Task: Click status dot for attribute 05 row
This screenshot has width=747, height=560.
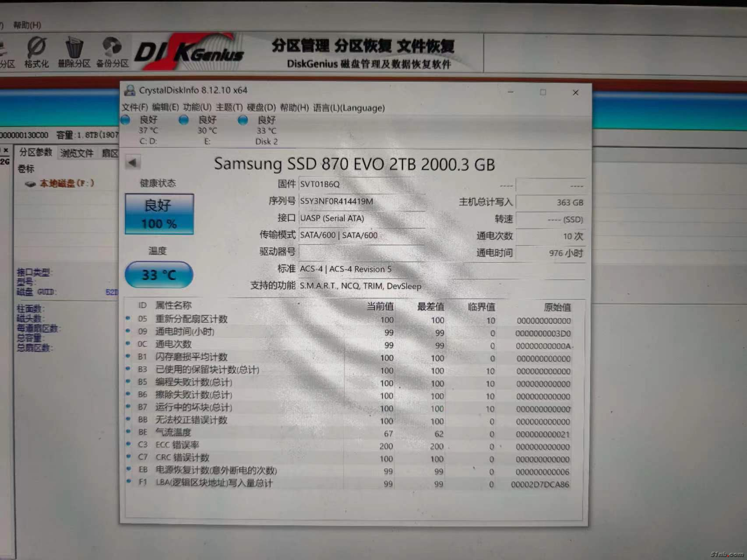Action: coord(128,318)
